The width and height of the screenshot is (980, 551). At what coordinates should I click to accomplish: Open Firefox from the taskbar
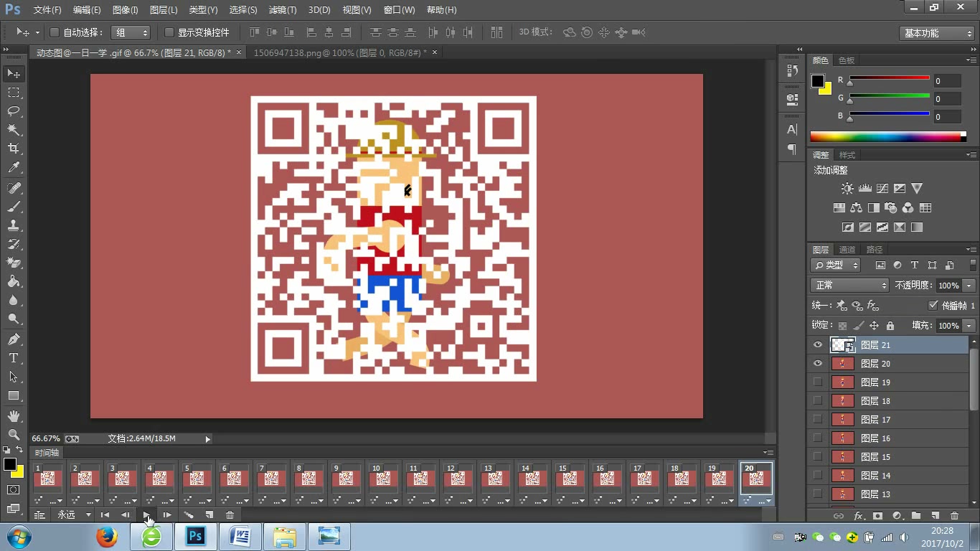click(x=107, y=537)
